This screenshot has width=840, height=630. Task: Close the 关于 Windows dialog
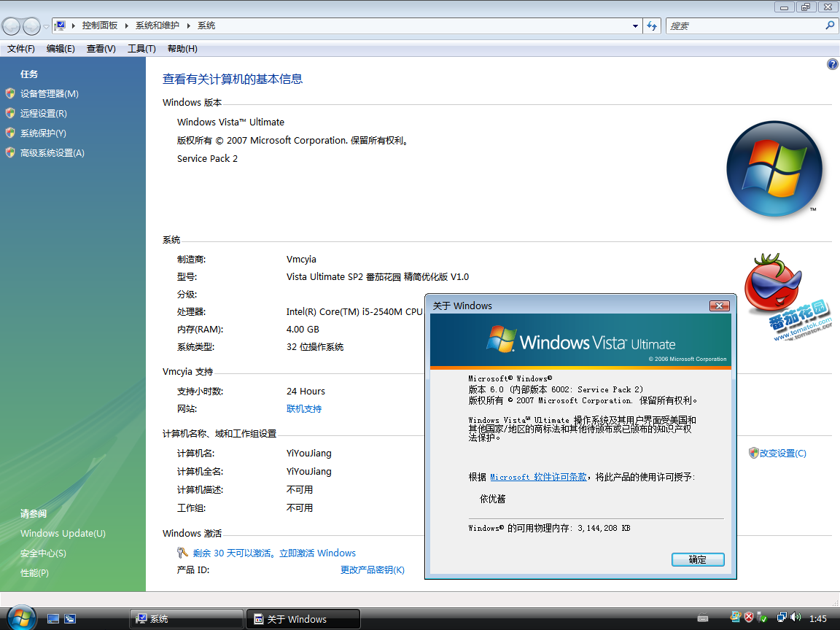point(719,306)
